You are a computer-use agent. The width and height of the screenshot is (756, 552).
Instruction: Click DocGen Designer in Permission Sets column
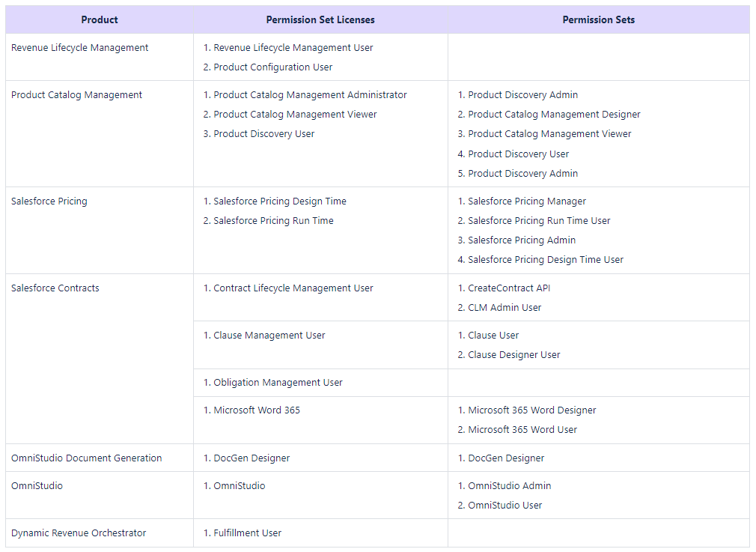click(506, 458)
